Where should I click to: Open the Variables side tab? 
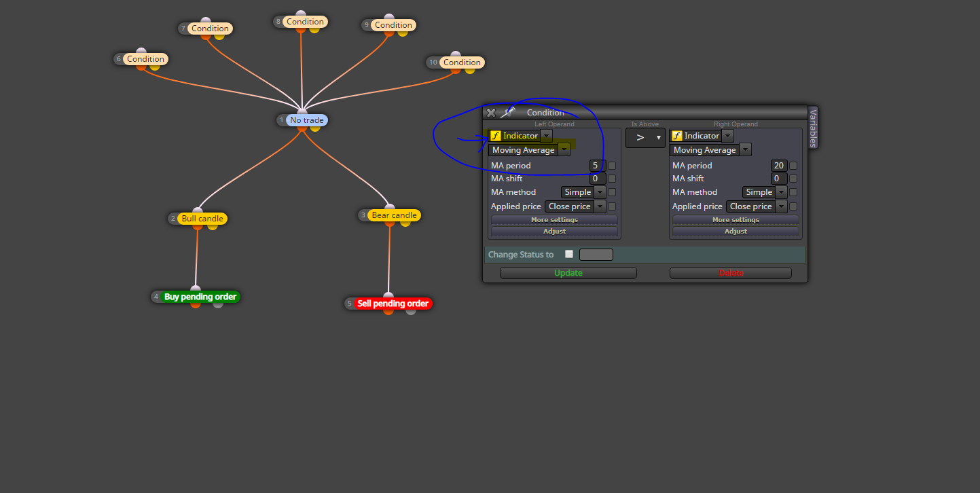pyautogui.click(x=813, y=127)
